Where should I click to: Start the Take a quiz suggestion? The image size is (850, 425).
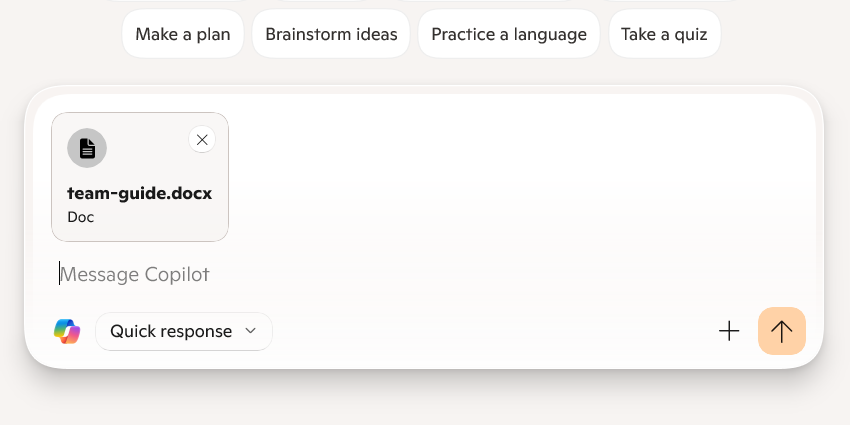(664, 34)
